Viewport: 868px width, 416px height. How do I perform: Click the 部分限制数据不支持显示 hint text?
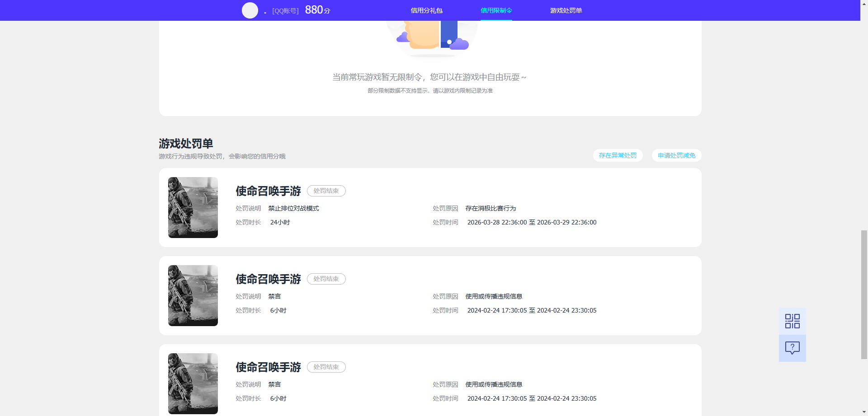430,91
